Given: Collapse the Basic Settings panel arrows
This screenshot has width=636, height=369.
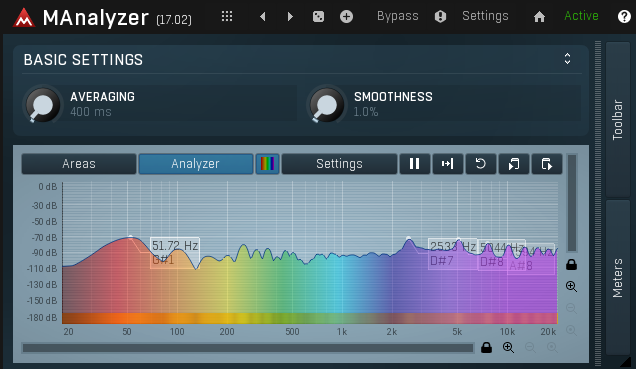Looking at the screenshot, I should click(x=567, y=59).
